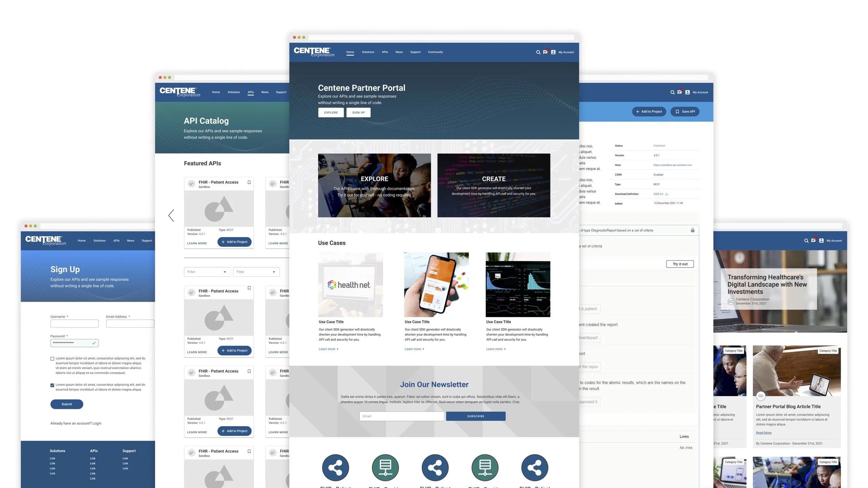The height and width of the screenshot is (488, 868).
Task: Click the search icon in center portal header
Action: tap(538, 52)
